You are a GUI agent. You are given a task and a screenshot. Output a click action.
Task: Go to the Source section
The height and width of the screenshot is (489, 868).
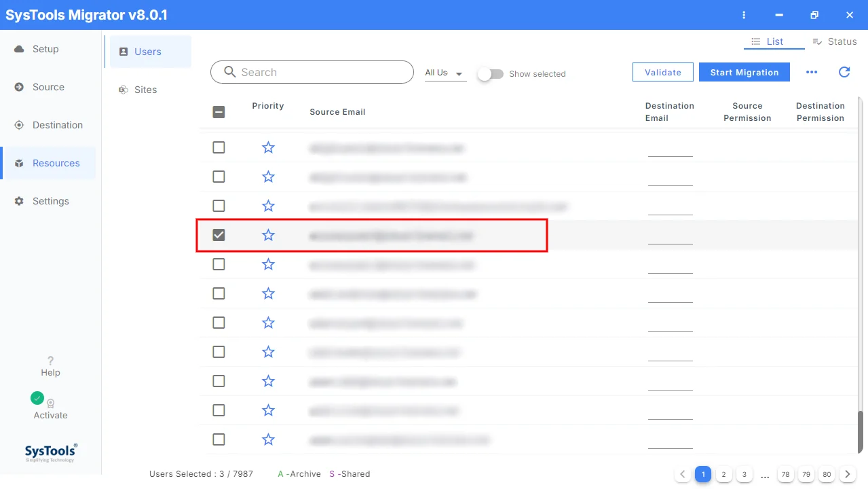[48, 87]
